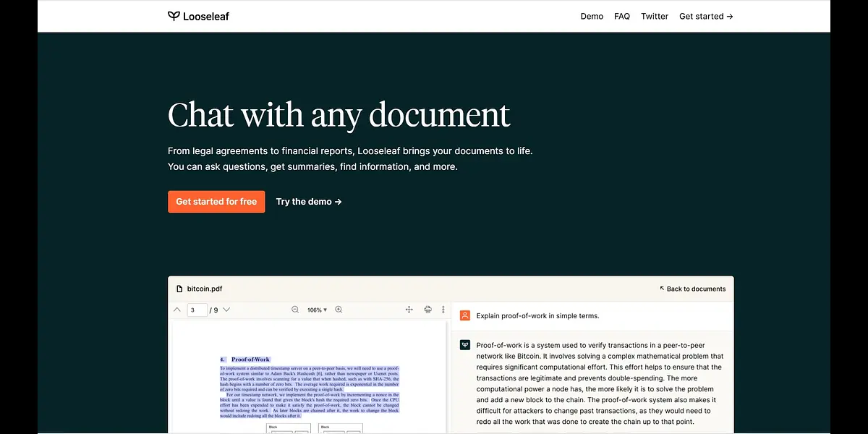
Task: Open the FAQ navigation link
Action: (x=622, y=16)
